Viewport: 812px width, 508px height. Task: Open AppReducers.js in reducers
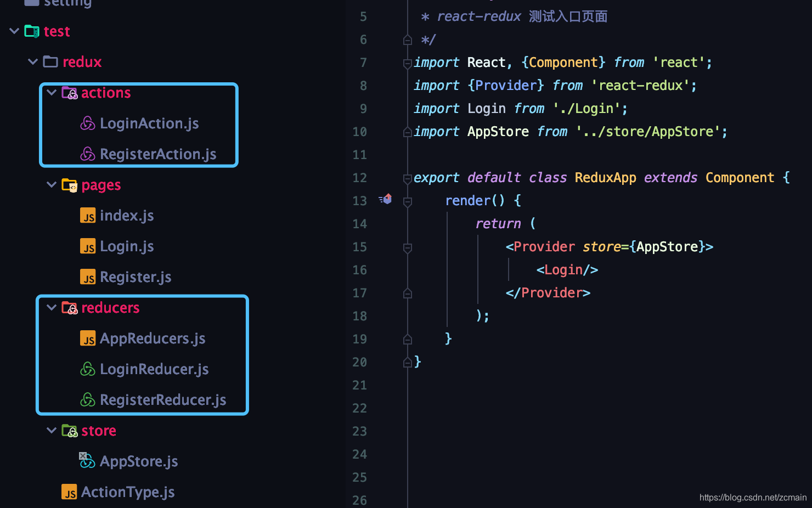click(153, 338)
